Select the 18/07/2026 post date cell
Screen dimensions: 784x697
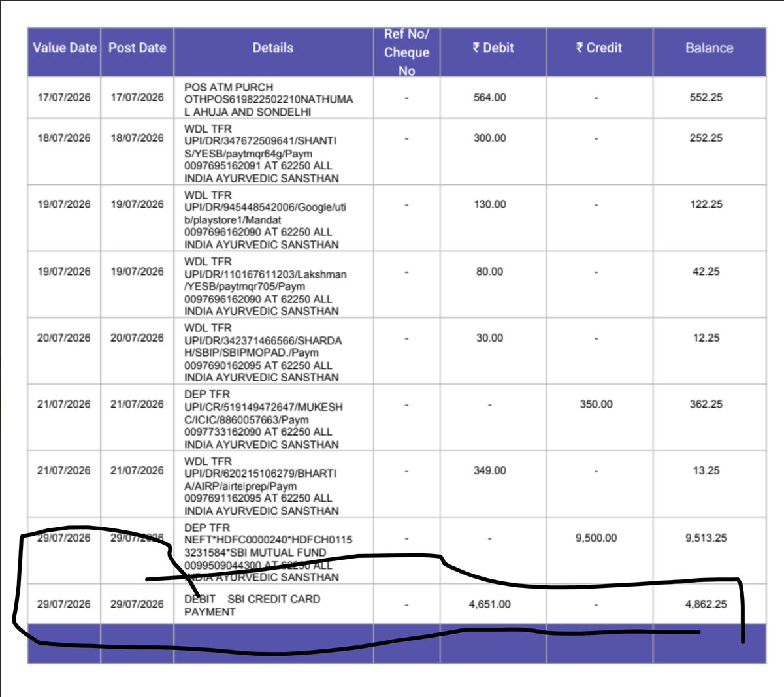point(137,138)
